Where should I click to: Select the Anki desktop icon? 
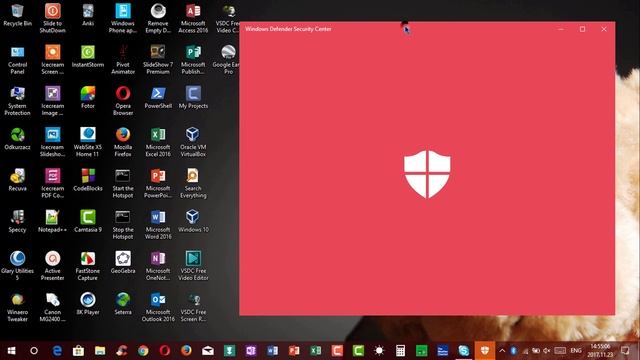click(x=88, y=15)
